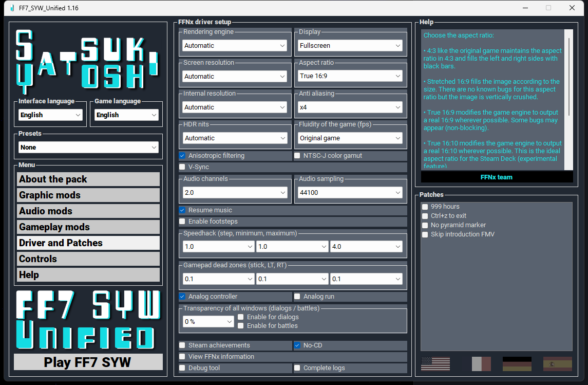Toggle No-CD checkbox

coord(297,345)
